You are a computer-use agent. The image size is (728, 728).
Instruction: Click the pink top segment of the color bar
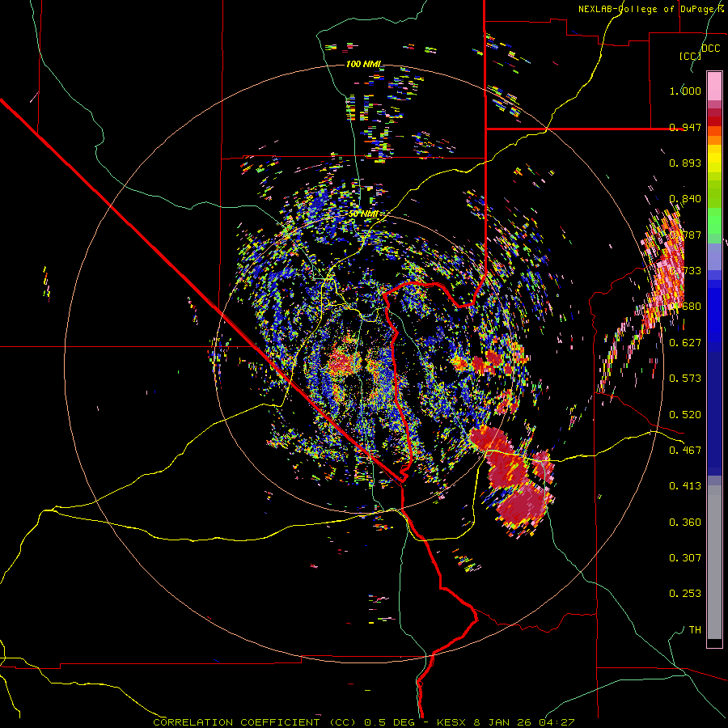point(714,86)
